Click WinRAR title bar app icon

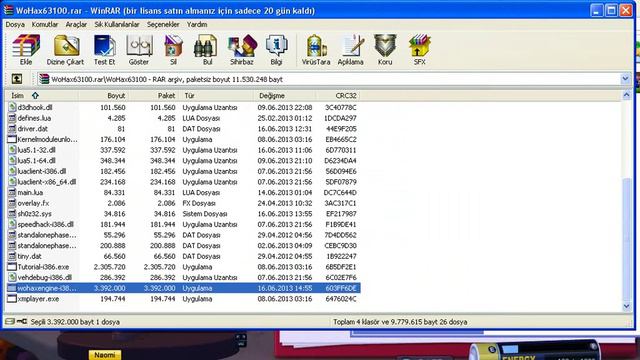[8, 10]
